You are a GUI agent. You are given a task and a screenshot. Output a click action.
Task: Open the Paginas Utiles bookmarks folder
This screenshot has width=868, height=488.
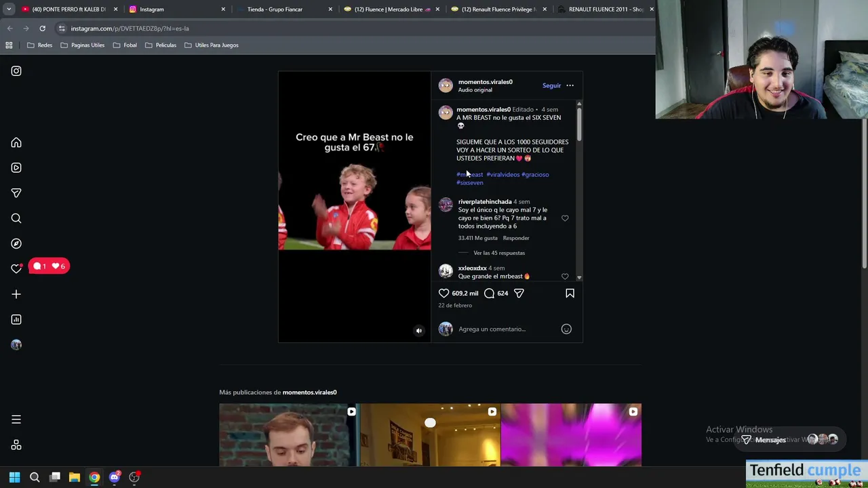[x=82, y=45]
